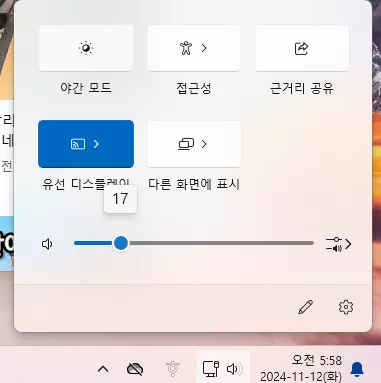Open calendar from the 오전 5:58 clock
The width and height of the screenshot is (381, 383).
316,360
